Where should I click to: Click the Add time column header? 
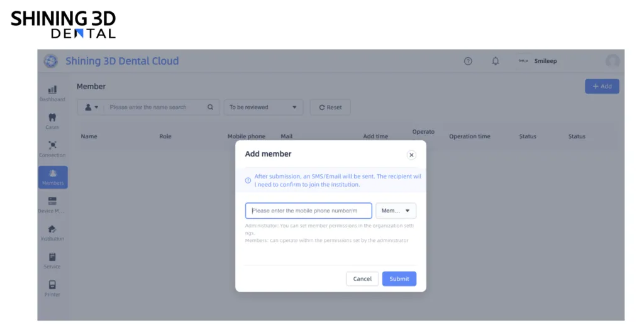tap(375, 136)
